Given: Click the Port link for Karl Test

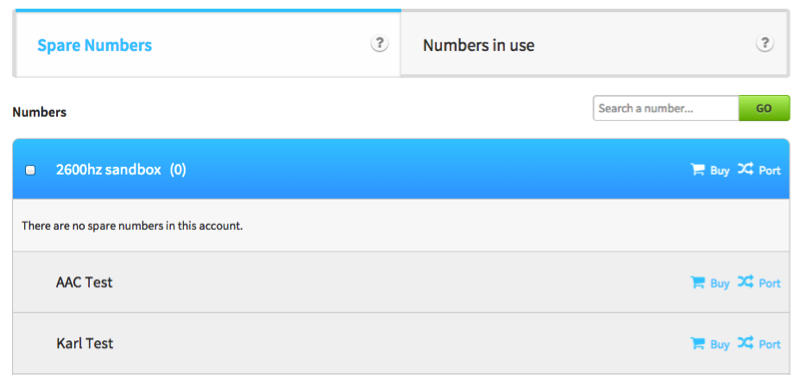Looking at the screenshot, I should point(769,344).
